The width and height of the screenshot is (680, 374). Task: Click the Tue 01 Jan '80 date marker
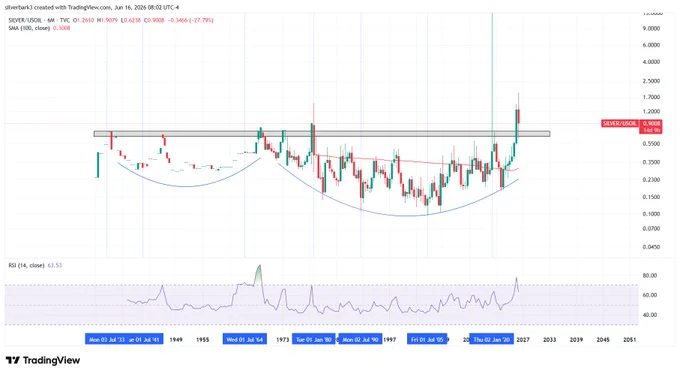pyautogui.click(x=314, y=339)
